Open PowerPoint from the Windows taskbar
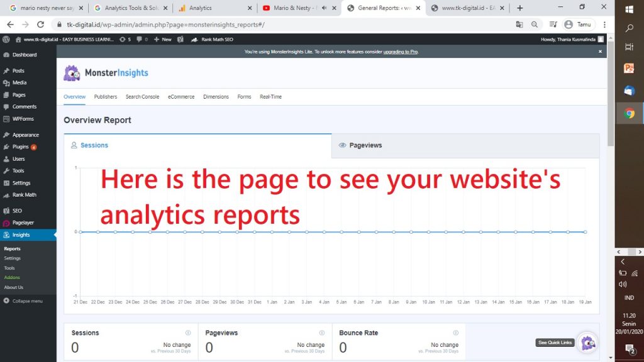Image resolution: width=644 pixels, height=362 pixels. coord(629,69)
